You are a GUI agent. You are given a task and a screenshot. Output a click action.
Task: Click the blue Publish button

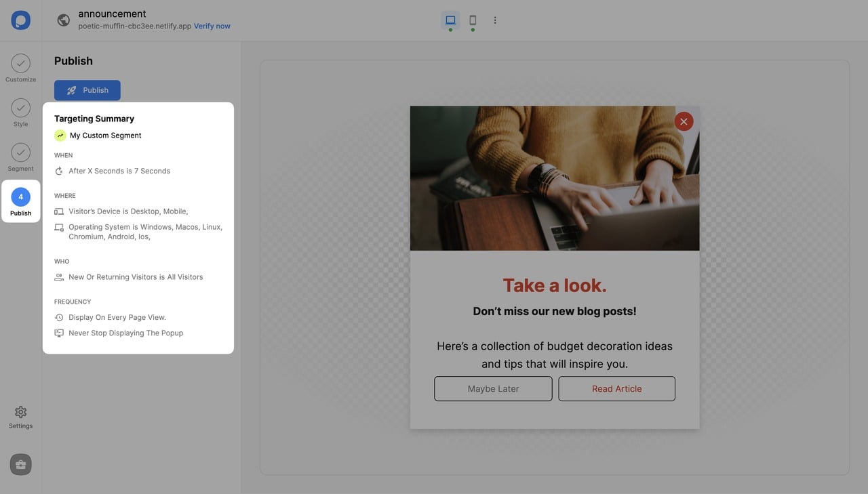tap(87, 90)
